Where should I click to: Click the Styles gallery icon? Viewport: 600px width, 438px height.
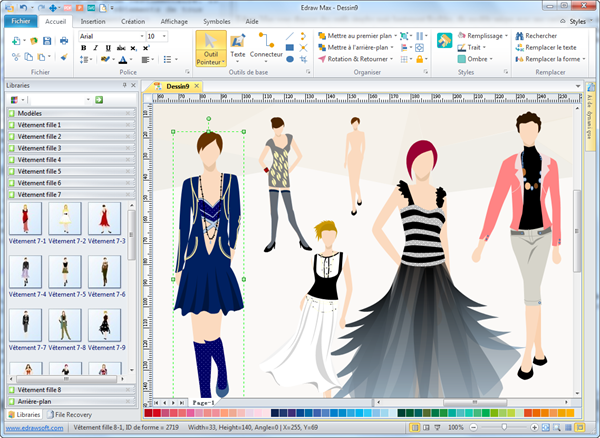(444, 41)
